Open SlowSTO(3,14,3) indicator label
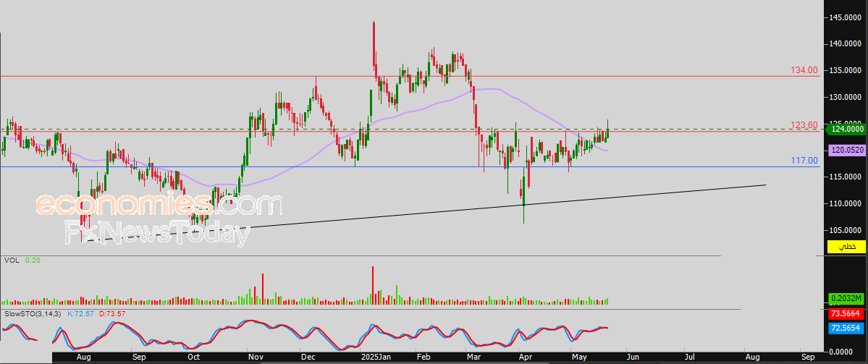Viewport: 868px width, 364px height. (33, 313)
